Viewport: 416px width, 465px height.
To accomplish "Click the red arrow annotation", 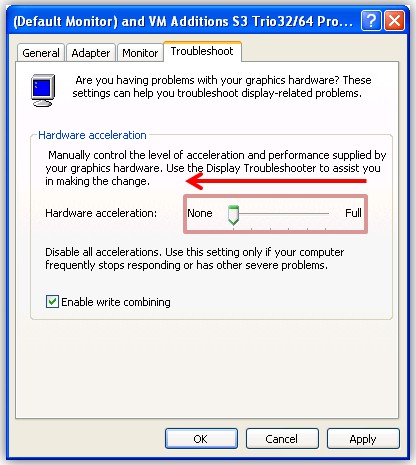I will [x=276, y=181].
